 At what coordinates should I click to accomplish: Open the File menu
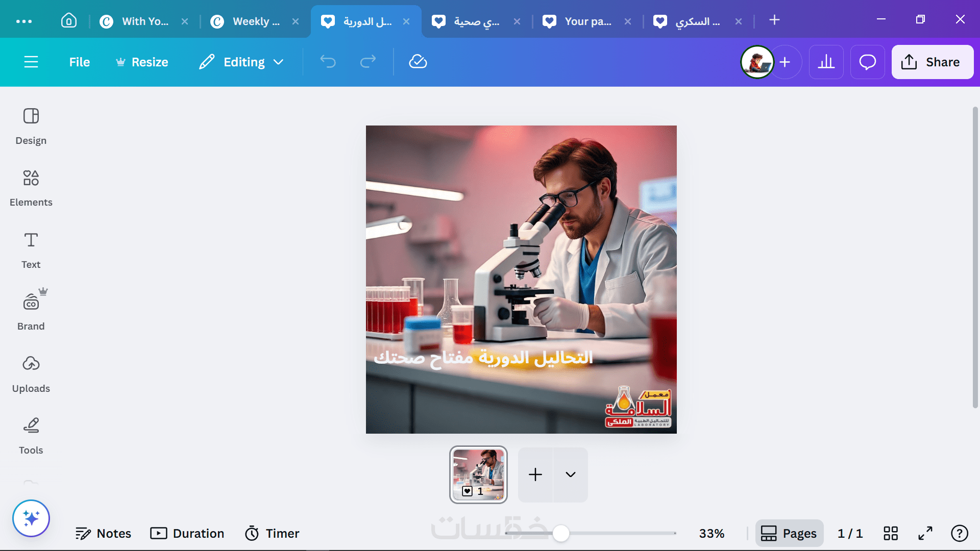(79, 62)
